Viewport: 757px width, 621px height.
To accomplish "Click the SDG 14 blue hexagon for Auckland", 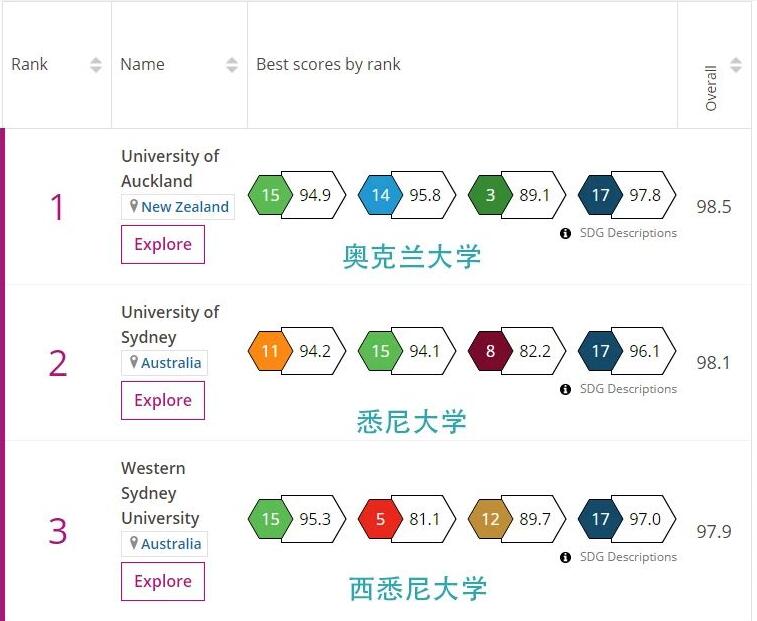I will tap(380, 195).
